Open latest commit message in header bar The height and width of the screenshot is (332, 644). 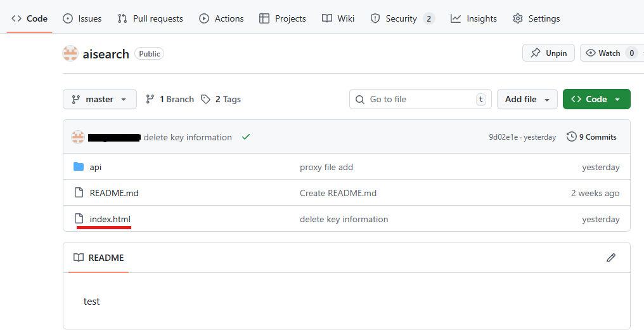click(x=188, y=137)
